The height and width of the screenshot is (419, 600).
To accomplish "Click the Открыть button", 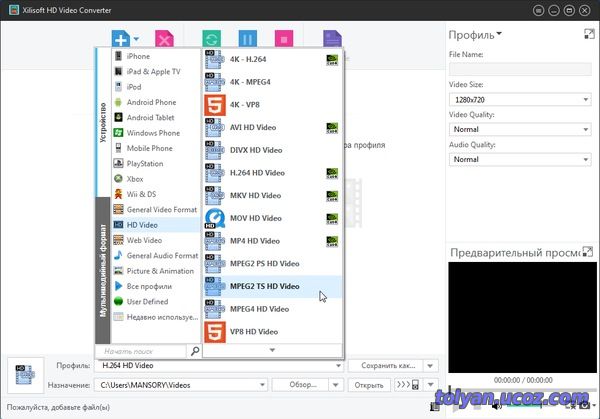I will click(369, 385).
